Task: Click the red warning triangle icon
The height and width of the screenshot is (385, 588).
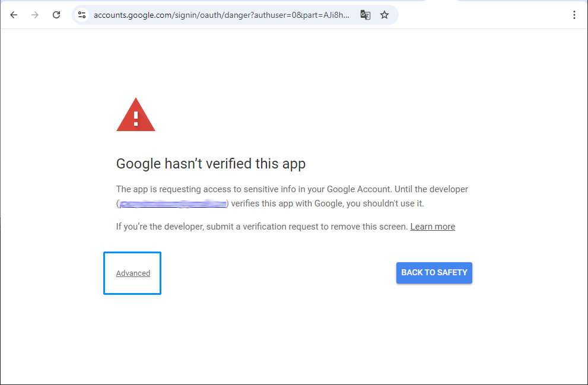Action: [x=136, y=114]
